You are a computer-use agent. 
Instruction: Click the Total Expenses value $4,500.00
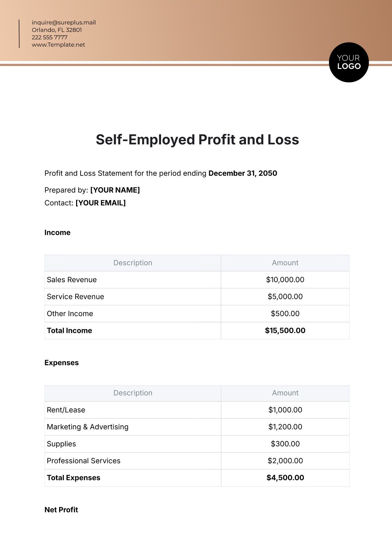[285, 478]
